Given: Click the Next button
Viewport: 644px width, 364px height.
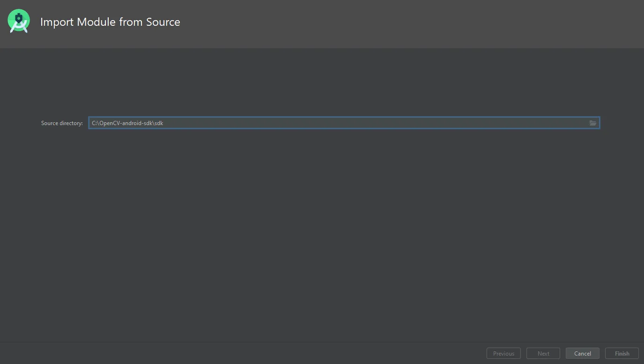Looking at the screenshot, I should [x=543, y=353].
